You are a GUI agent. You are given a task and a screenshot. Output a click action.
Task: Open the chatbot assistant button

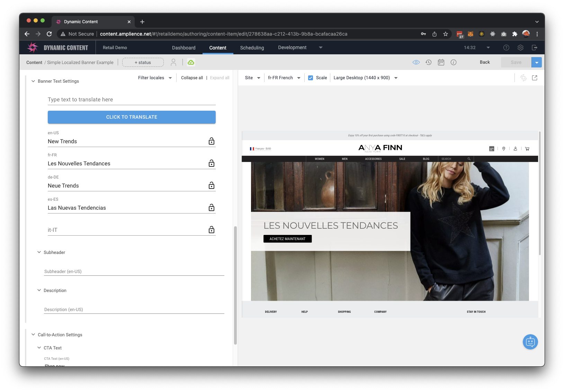coord(530,342)
